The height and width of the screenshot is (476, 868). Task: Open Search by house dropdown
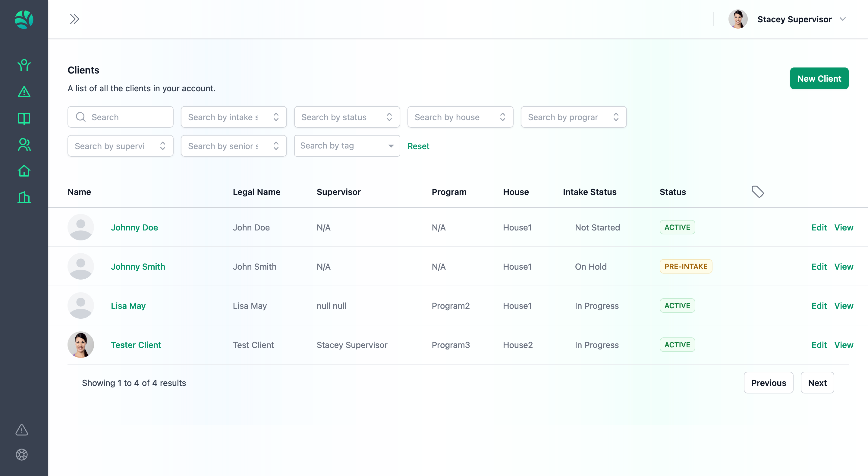pos(460,117)
